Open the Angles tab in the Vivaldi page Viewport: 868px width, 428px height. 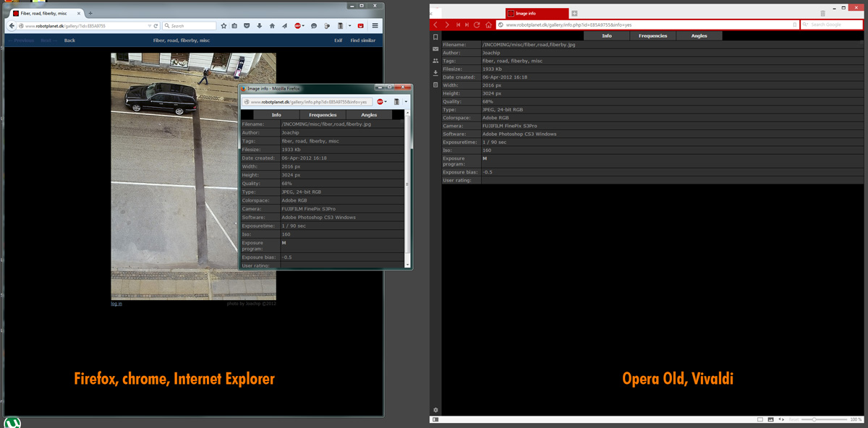(x=699, y=35)
